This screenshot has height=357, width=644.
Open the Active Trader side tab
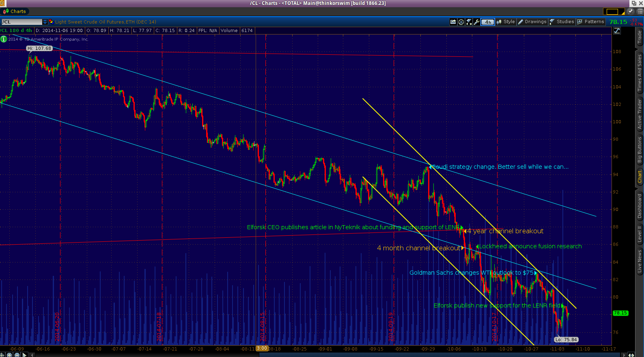pyautogui.click(x=640, y=114)
